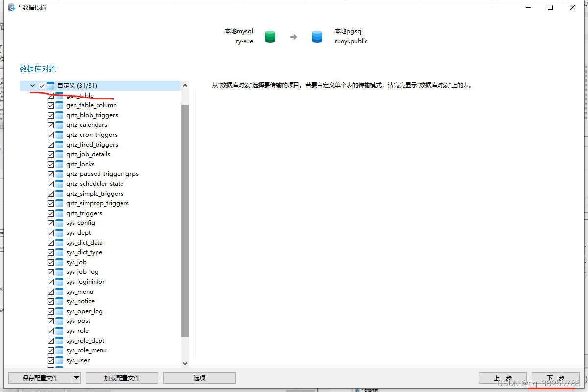This screenshot has height=392, width=588.
Task: Click the table icon next to qrtz_blob_triggers
Action: 59,115
